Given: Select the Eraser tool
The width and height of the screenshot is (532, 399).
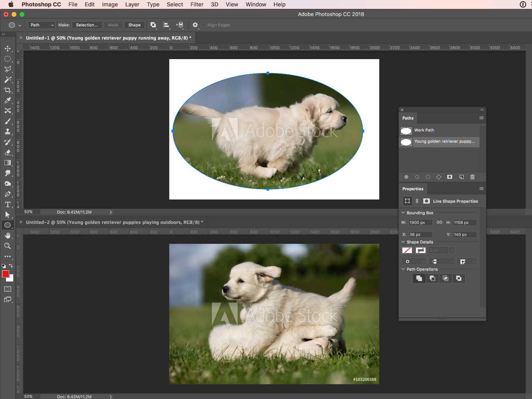Looking at the screenshot, I should 7,152.
